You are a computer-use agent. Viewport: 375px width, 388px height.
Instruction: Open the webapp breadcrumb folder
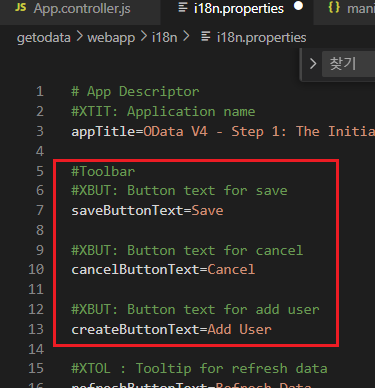(111, 37)
